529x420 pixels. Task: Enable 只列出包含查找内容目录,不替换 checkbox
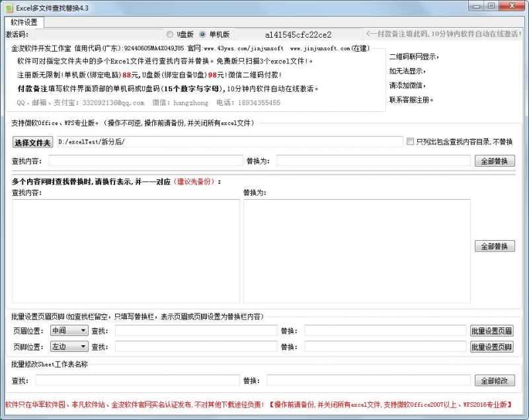[x=410, y=142]
